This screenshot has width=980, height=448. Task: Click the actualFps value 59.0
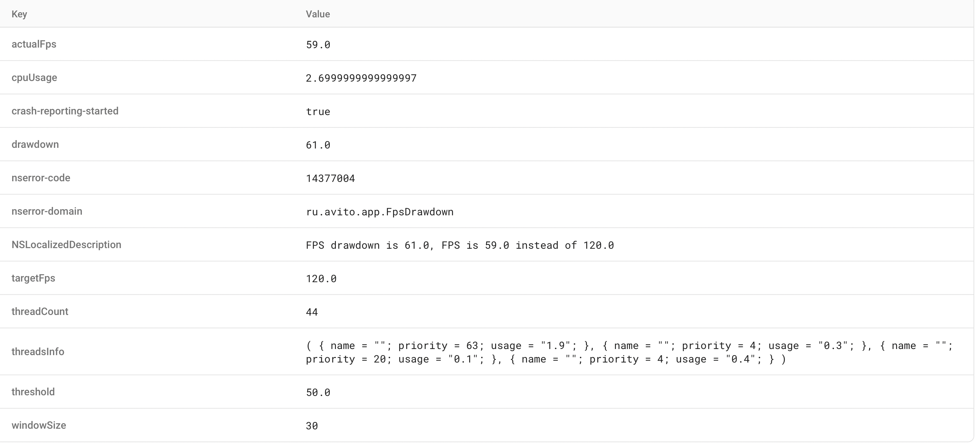[318, 45]
